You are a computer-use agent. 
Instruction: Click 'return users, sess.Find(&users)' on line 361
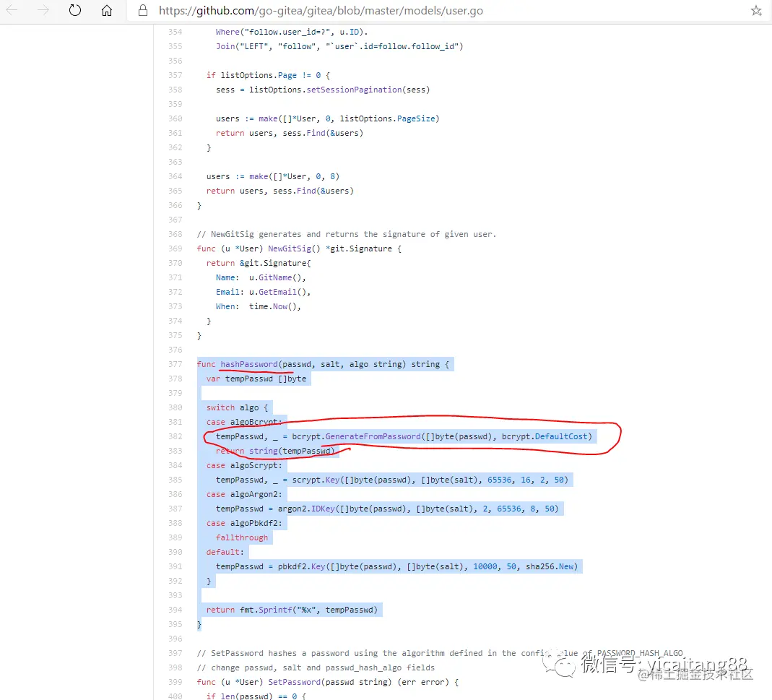[x=290, y=133]
